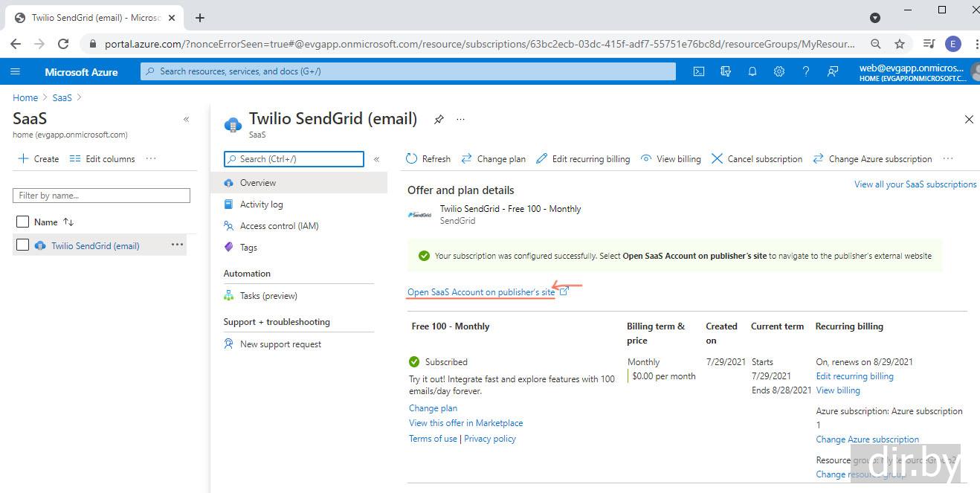Click the Microsoft Azure logo text
Screen dimensions: 980x493
(x=81, y=72)
